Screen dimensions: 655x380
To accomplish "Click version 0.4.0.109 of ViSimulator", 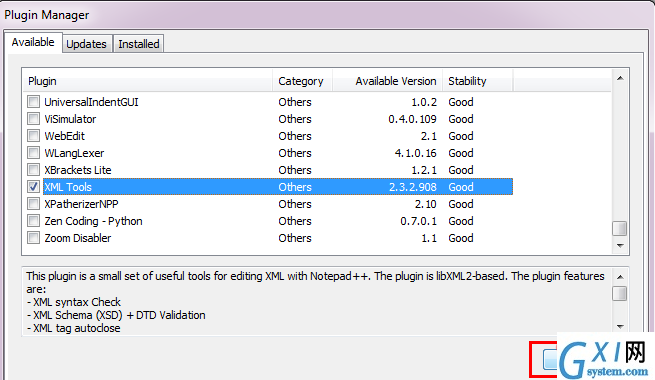I will [412, 119].
